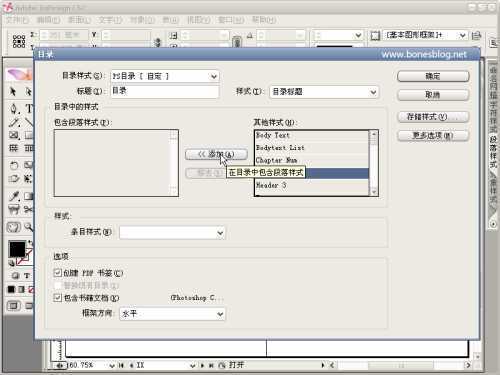Open the 编辑 menu
The height and width of the screenshot is (375, 500).
(x=48, y=20)
